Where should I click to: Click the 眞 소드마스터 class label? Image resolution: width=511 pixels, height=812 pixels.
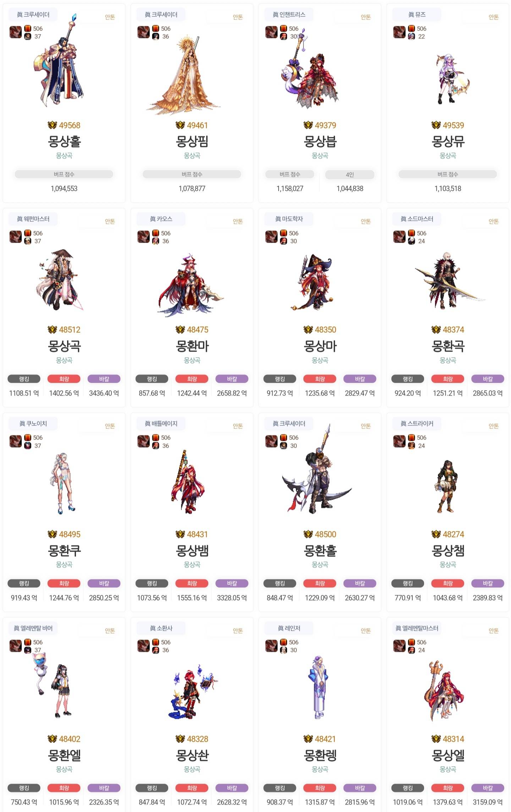417,219
